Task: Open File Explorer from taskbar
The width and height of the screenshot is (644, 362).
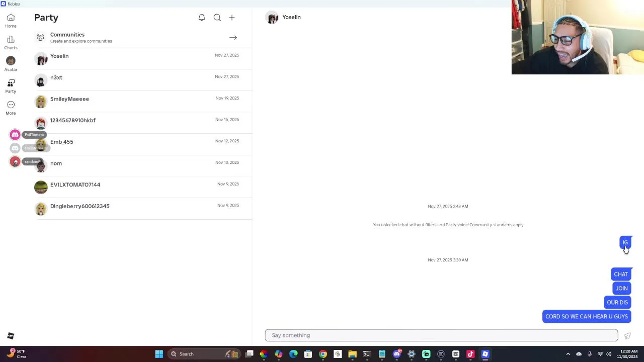Action: point(352,354)
